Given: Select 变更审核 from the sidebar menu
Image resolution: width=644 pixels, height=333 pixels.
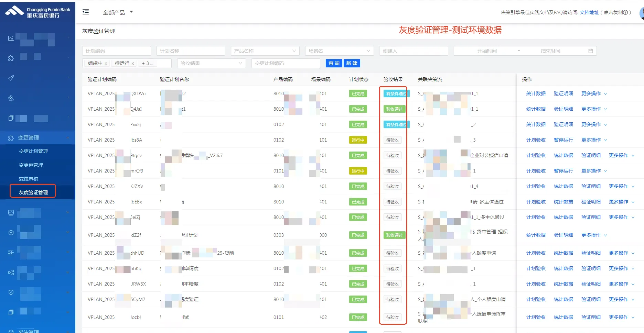Looking at the screenshot, I should click(29, 179).
